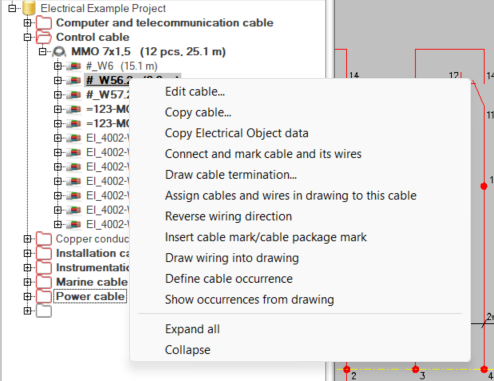
Task: Click the #_W6 cable item icon
Action: click(x=74, y=66)
